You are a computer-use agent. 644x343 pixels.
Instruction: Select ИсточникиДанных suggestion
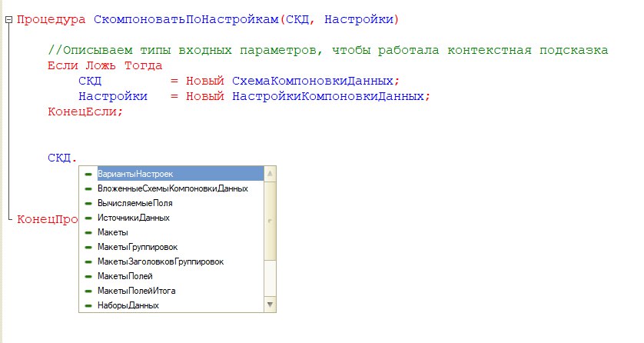pos(171,218)
